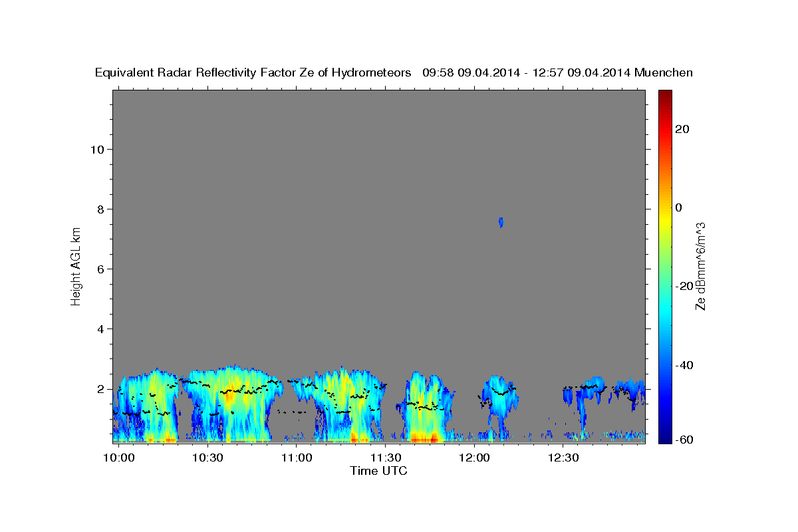Click the 11:30 time tick label
This screenshot has width=798, height=532.
pyautogui.click(x=385, y=458)
